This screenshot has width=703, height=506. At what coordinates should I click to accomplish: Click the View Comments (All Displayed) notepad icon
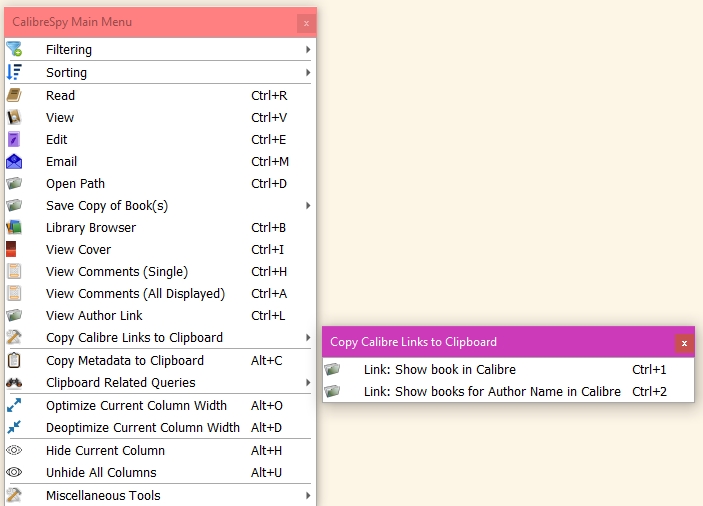pyautogui.click(x=14, y=293)
